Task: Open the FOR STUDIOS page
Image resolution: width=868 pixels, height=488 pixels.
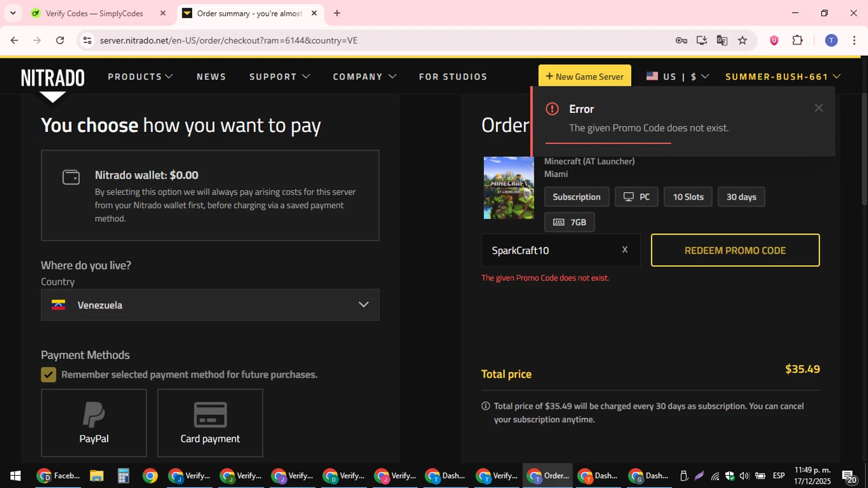Action: [x=453, y=76]
